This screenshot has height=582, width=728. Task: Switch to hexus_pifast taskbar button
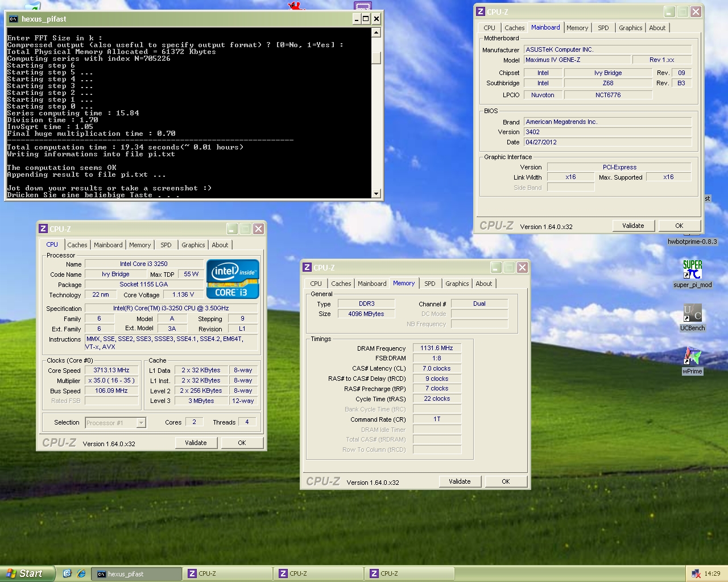(136, 573)
